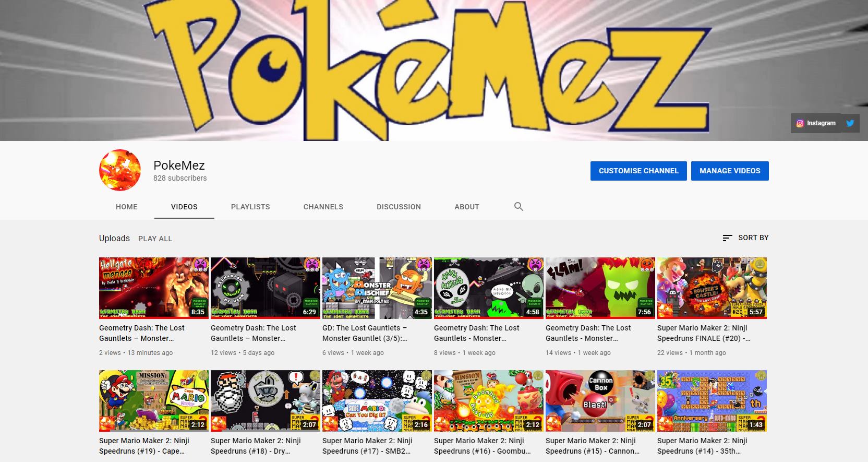Open the Bowser's Castle FINALE thumbnail

[712, 288]
